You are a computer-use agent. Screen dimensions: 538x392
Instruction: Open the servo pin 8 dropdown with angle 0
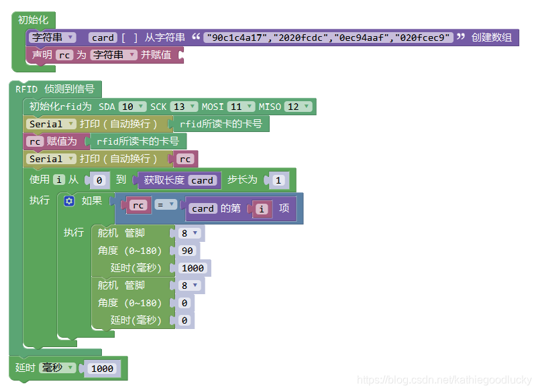190,285
